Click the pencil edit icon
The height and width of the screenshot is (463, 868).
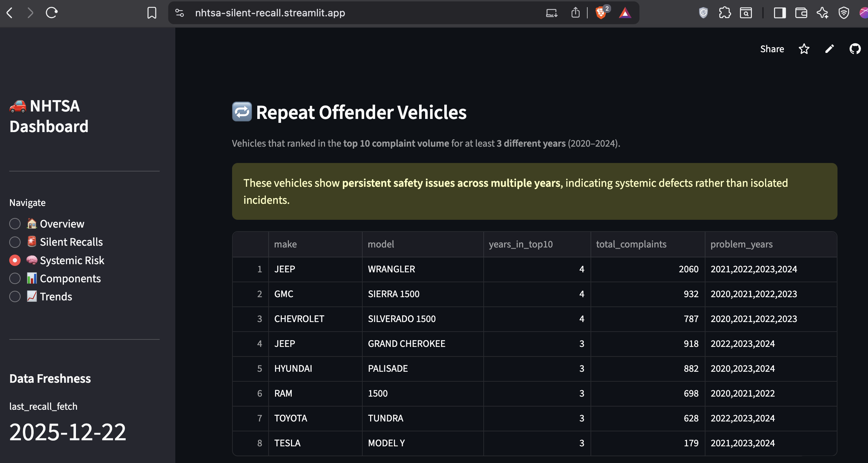coord(829,49)
